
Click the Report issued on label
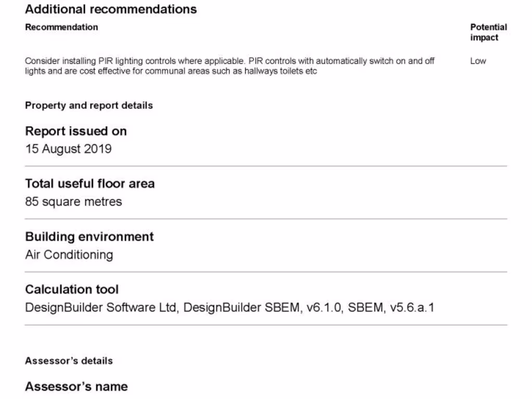[76, 131]
